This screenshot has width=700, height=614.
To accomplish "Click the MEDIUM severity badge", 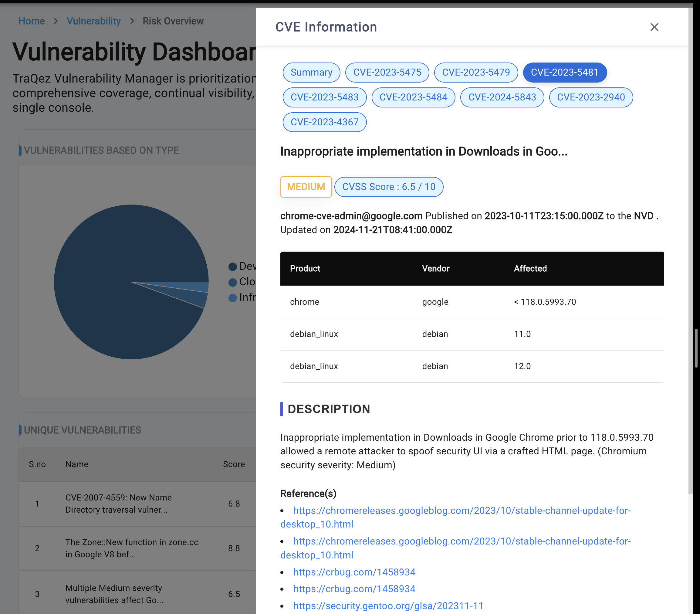I will (306, 187).
